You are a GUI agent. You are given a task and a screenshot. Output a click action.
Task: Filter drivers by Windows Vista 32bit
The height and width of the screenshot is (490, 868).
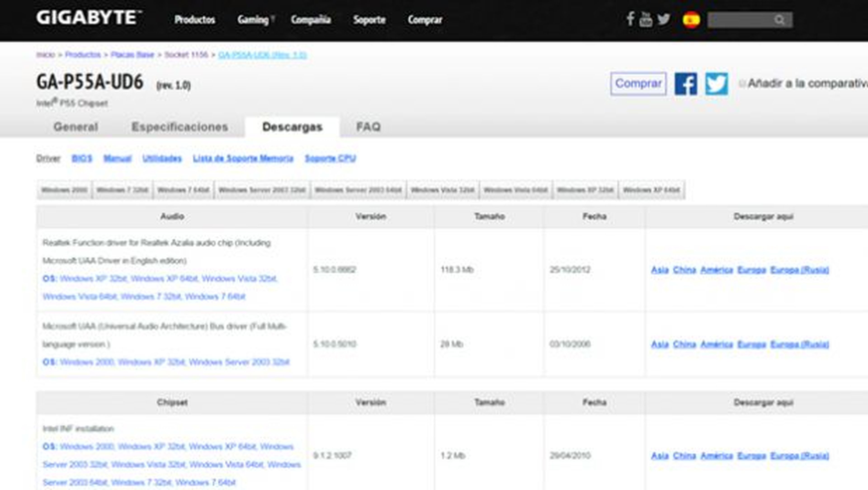[x=442, y=190]
